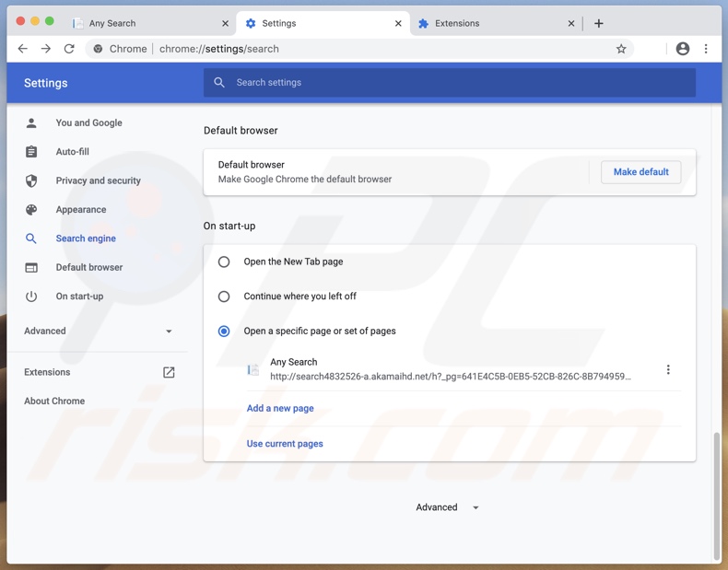This screenshot has height=570, width=728.
Task: Go to On start-up section
Action: pyautogui.click(x=80, y=297)
